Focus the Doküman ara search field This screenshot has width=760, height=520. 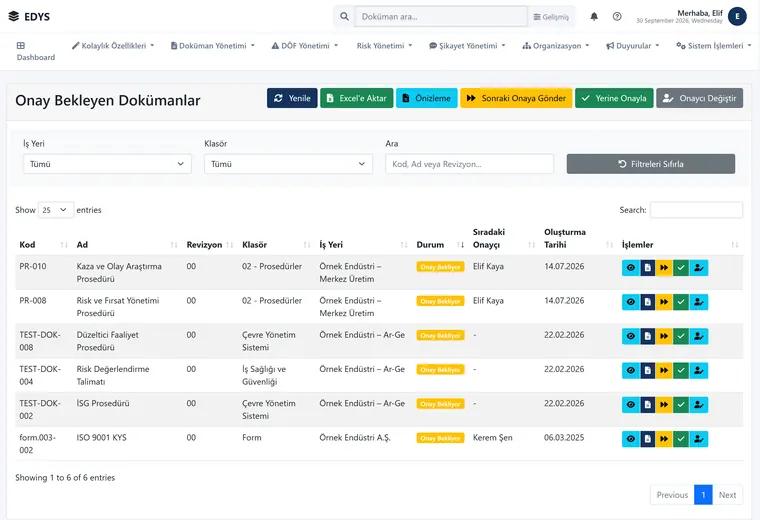coord(441,16)
